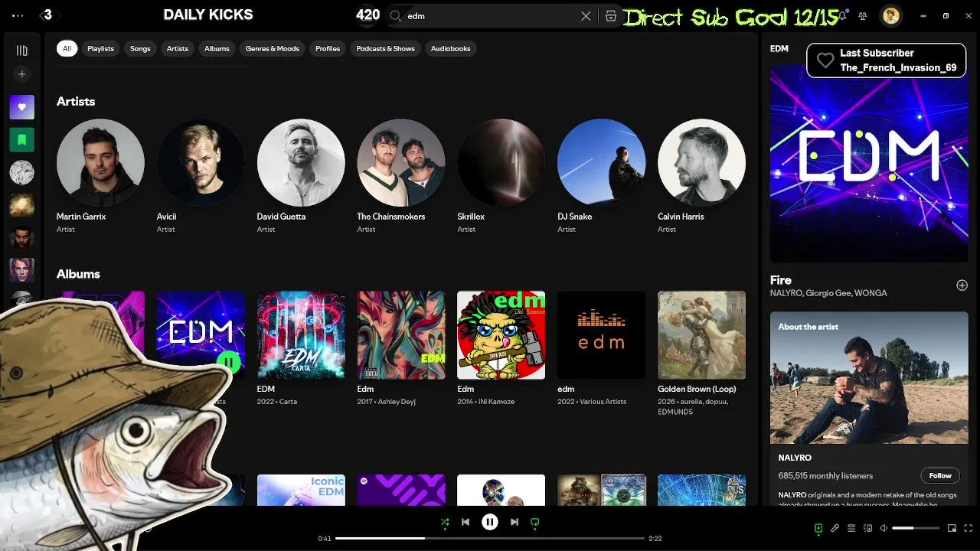Mute audio using the speaker icon
This screenshot has height=551, width=980.
click(x=884, y=528)
